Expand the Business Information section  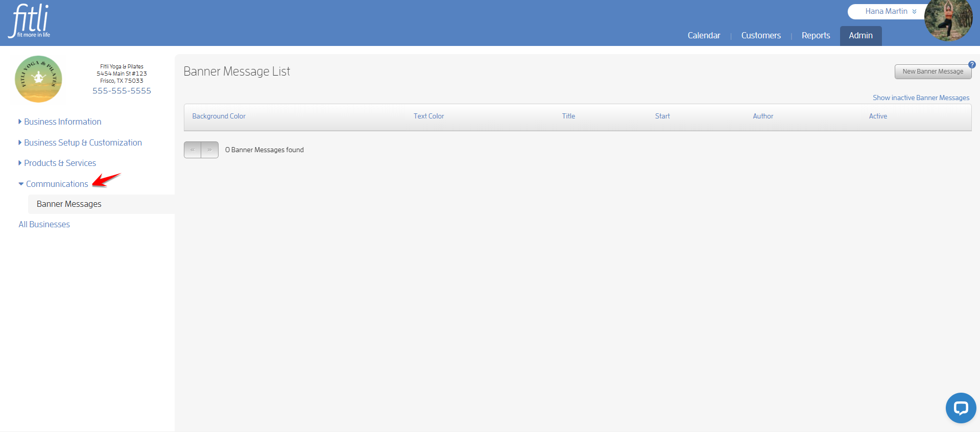(x=60, y=122)
